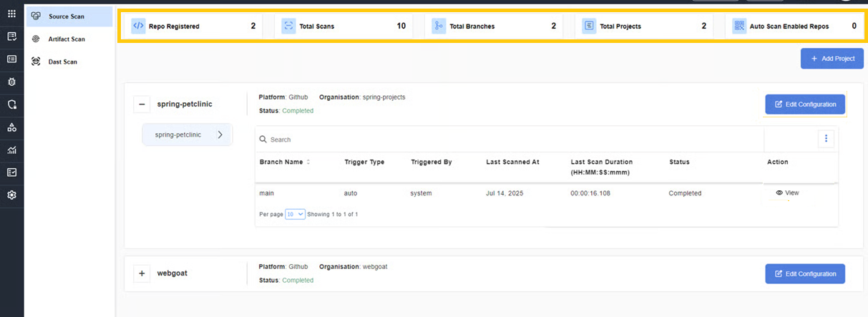The width and height of the screenshot is (868, 317).
Task: View the main branch scan
Action: click(787, 193)
